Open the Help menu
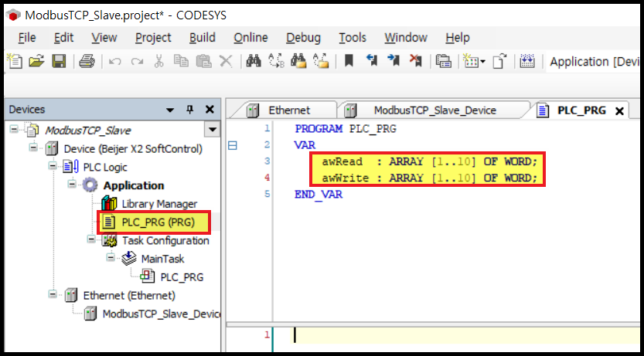644x356 pixels. (x=458, y=38)
